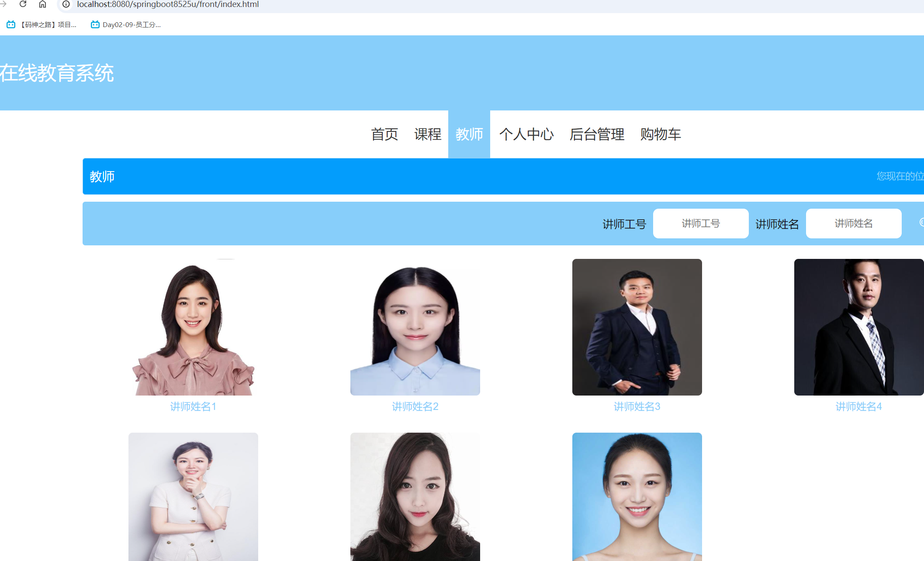924x561 pixels.
Task: Click the photo of 讲师姓名2
Action: click(415, 327)
